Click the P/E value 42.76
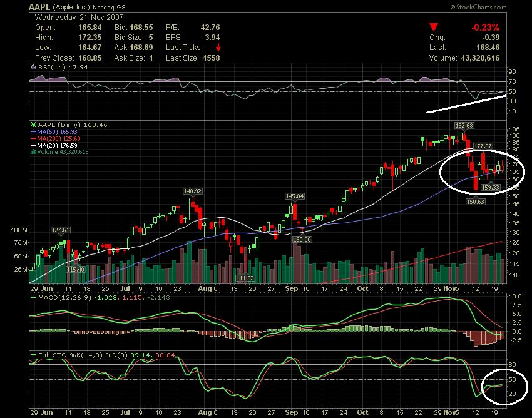532x418 pixels. (x=210, y=28)
